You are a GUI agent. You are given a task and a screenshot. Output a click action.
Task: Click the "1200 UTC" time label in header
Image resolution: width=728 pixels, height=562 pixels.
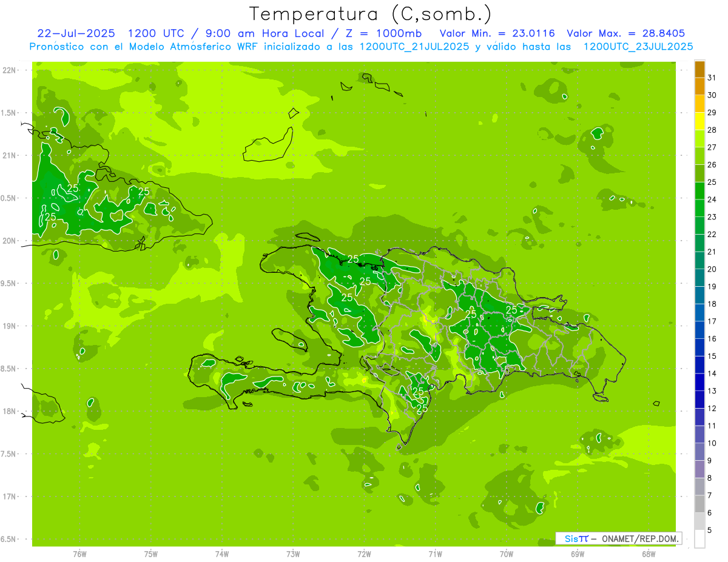click(x=155, y=33)
